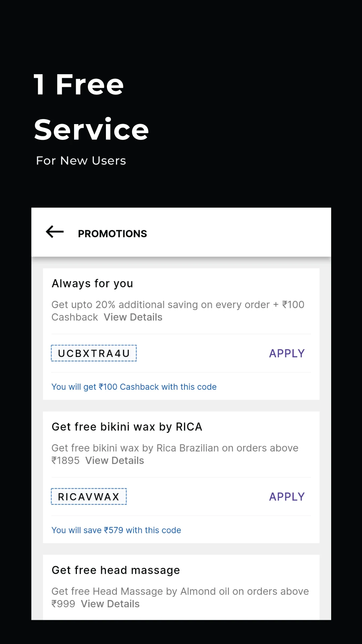Click the Always for you heading
This screenshot has height=644, width=362.
93,284
